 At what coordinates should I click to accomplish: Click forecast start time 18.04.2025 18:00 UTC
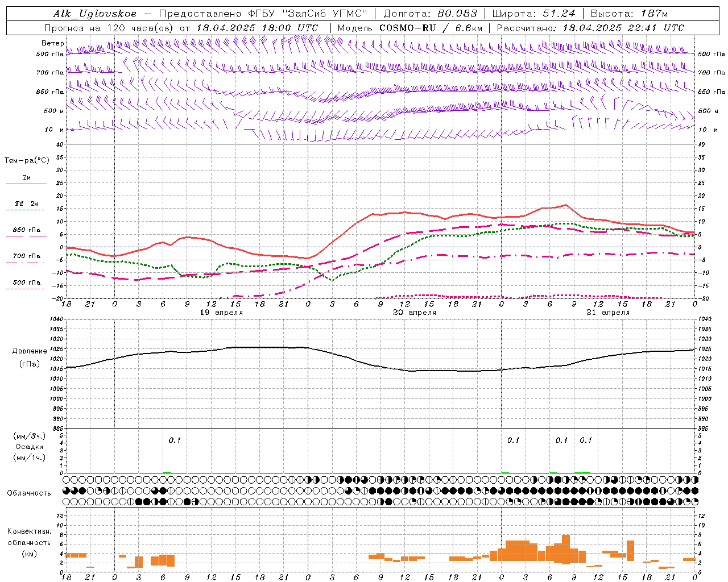coord(257,28)
